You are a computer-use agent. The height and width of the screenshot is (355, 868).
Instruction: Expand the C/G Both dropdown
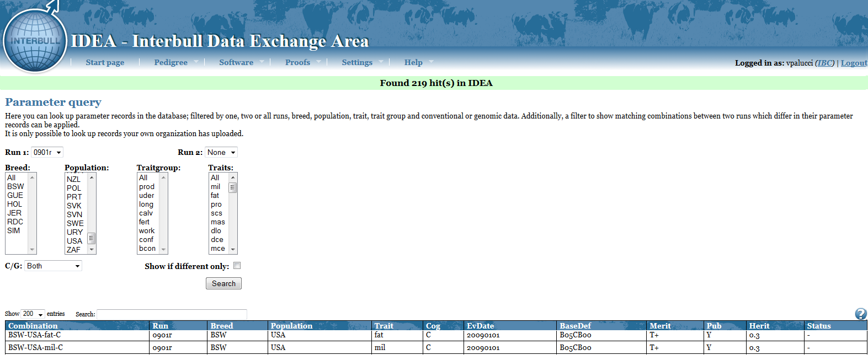[x=54, y=266]
